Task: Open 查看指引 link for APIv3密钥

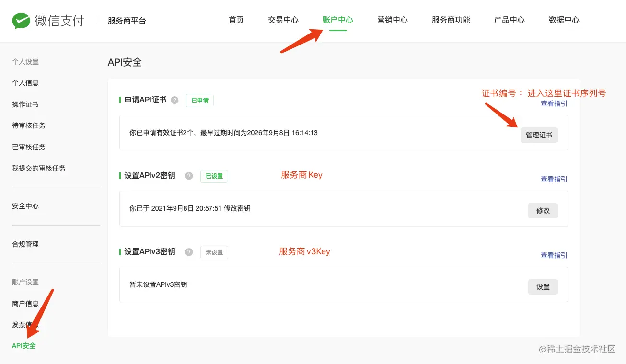Action: click(x=554, y=255)
